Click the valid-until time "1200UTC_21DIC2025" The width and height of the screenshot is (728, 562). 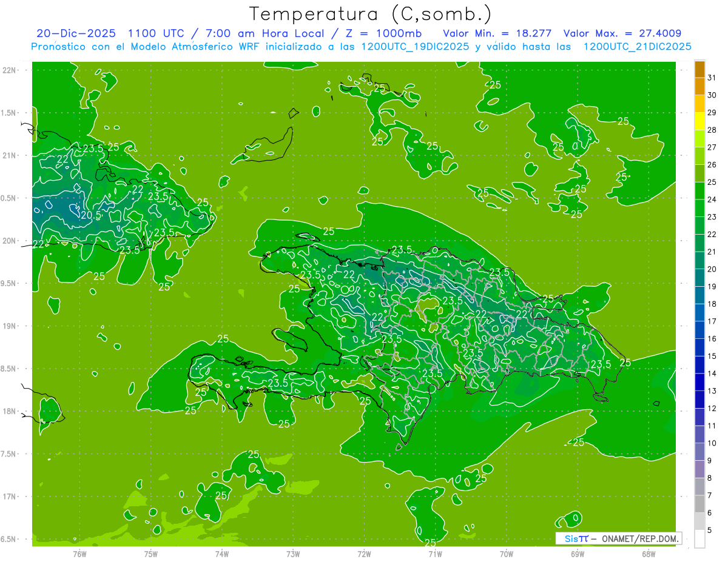[x=637, y=47]
